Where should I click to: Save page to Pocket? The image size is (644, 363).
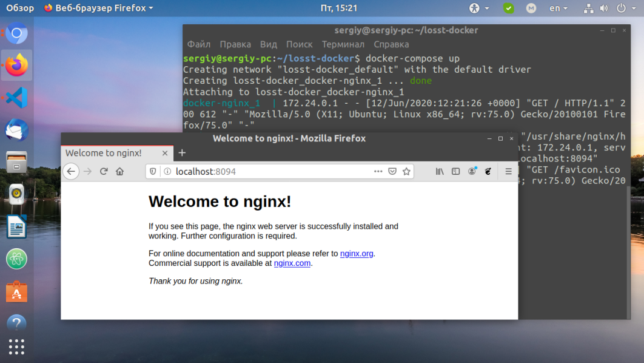[x=392, y=172]
